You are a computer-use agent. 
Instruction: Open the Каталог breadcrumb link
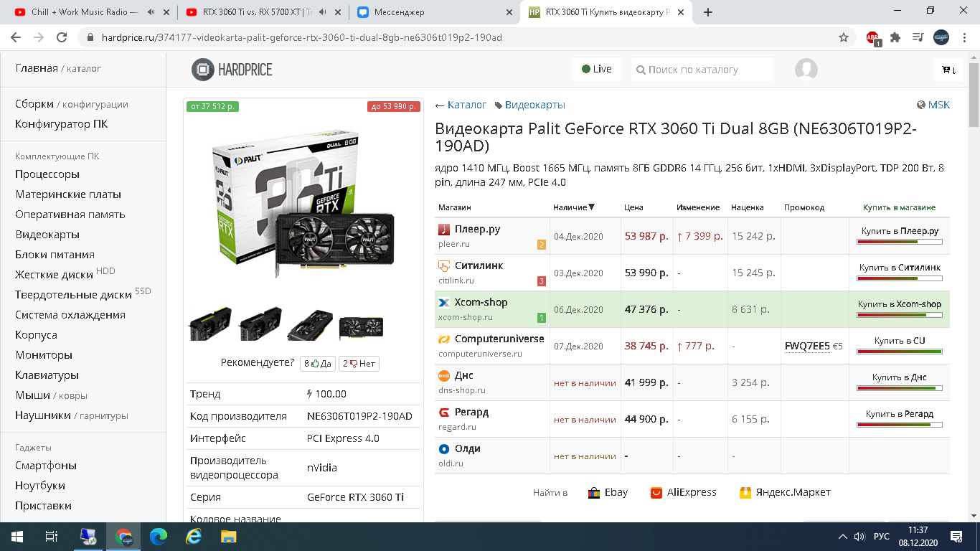[x=466, y=104]
